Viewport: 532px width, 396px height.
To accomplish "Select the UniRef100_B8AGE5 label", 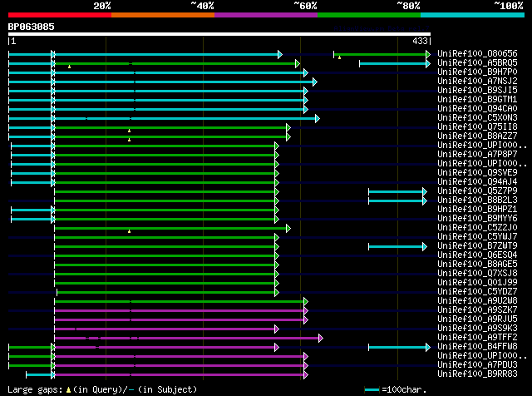I will pos(477,264).
